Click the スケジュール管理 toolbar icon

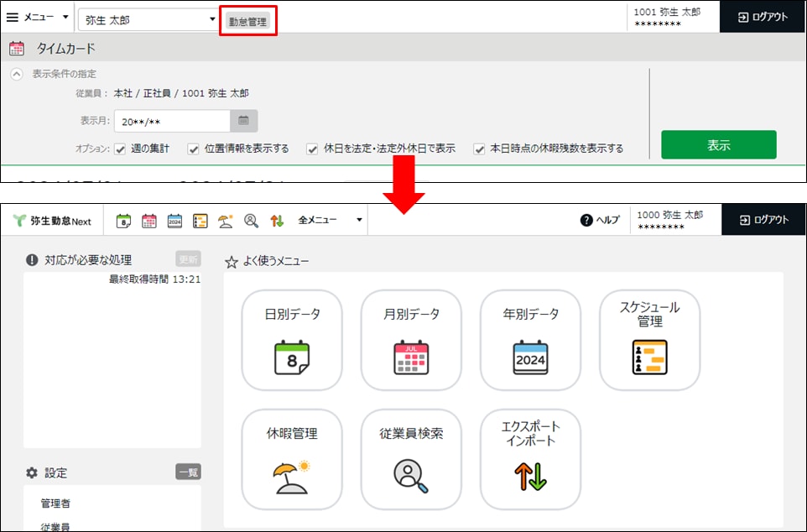tap(200, 221)
